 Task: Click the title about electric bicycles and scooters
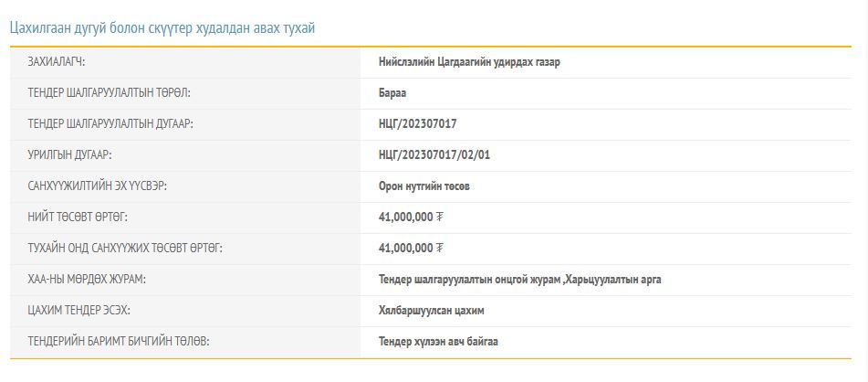pyautogui.click(x=162, y=28)
